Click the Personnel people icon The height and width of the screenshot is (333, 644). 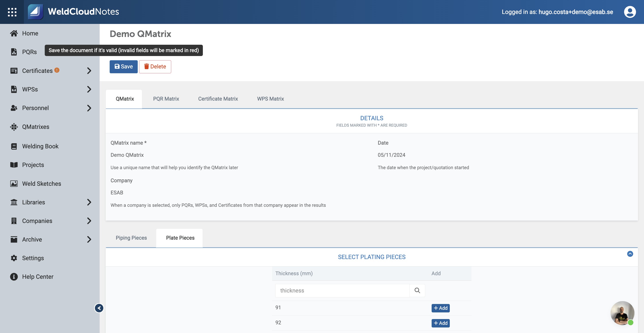click(14, 108)
